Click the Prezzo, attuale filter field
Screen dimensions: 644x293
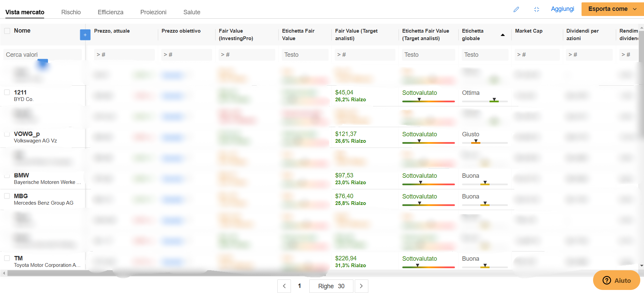[x=124, y=55]
